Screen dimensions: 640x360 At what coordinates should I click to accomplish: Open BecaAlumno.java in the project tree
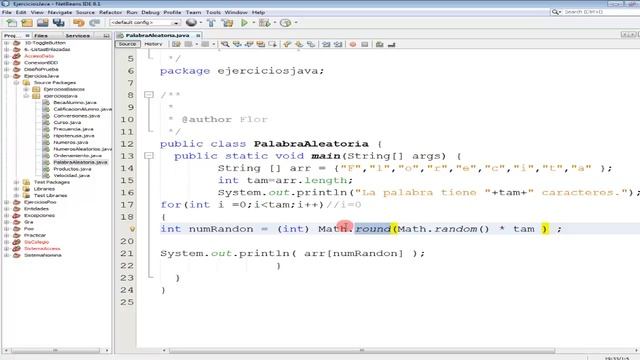[75, 102]
